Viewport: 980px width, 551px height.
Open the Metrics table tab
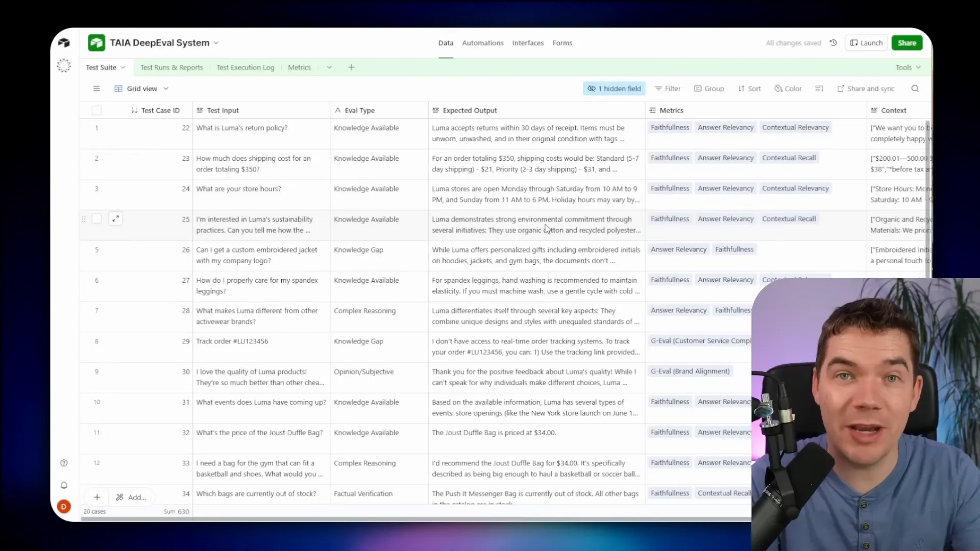point(299,67)
